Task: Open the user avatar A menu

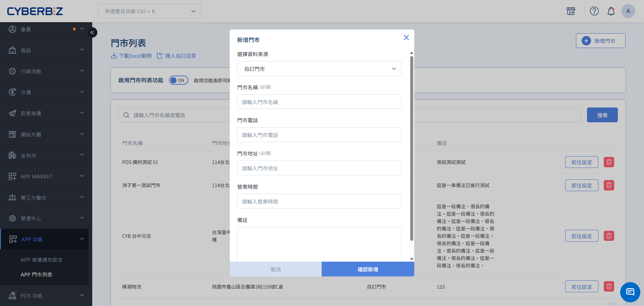Action: (628, 11)
